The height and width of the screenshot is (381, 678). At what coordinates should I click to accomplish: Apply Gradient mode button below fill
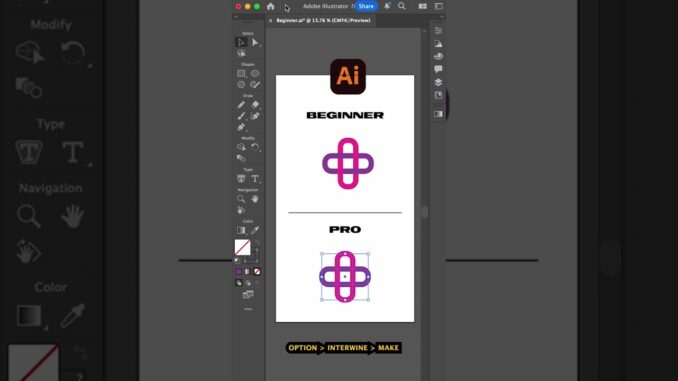click(x=247, y=272)
